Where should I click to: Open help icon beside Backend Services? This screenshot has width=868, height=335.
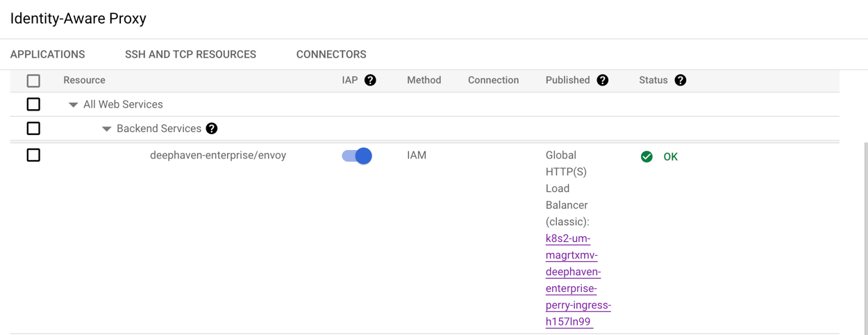coord(212,129)
